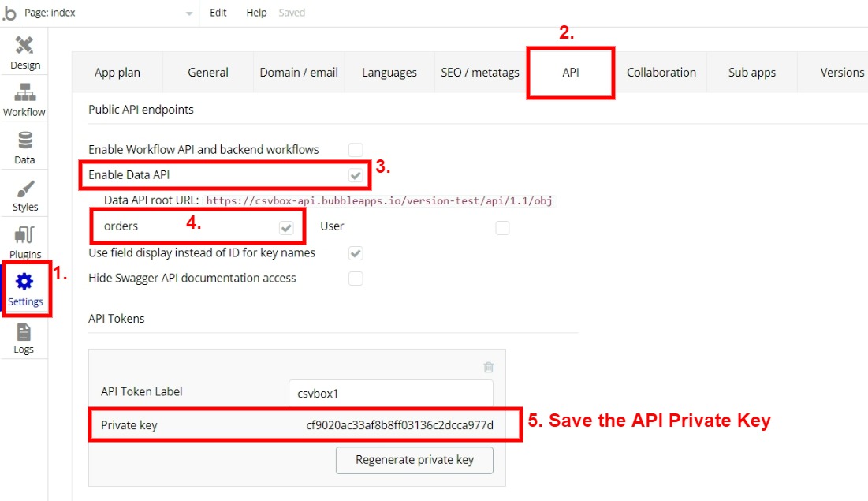This screenshot has height=501, width=868.
Task: Open the Styles tab in sidebar
Action: pyautogui.click(x=25, y=195)
